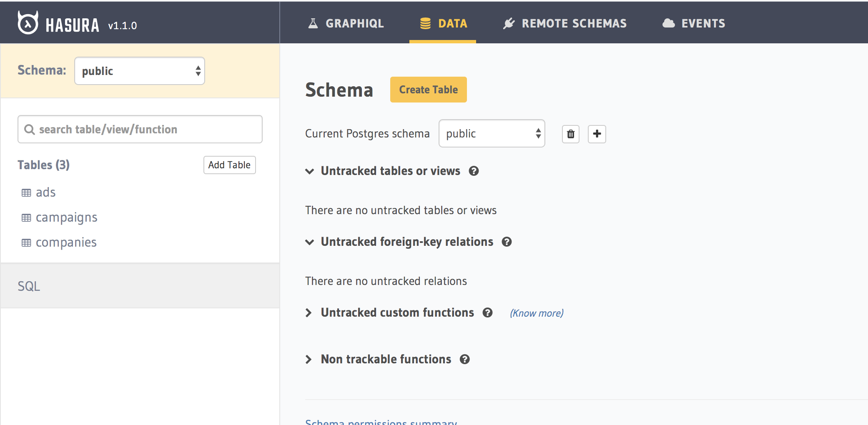This screenshot has height=425, width=868.
Task: Open the sidebar Schema dropdown
Action: click(140, 71)
